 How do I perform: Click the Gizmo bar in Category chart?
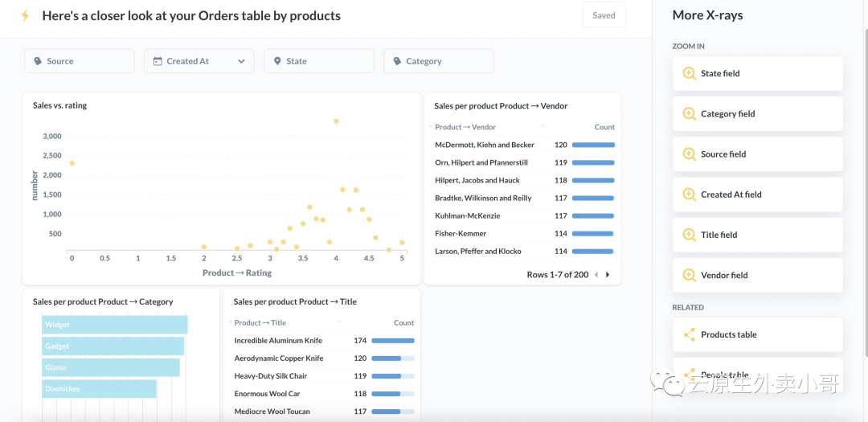[x=110, y=367]
